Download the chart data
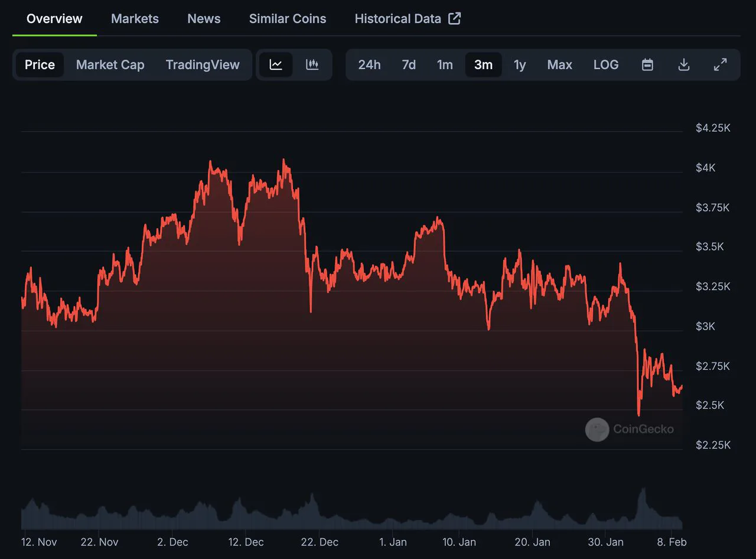The width and height of the screenshot is (756, 559). tap(684, 65)
